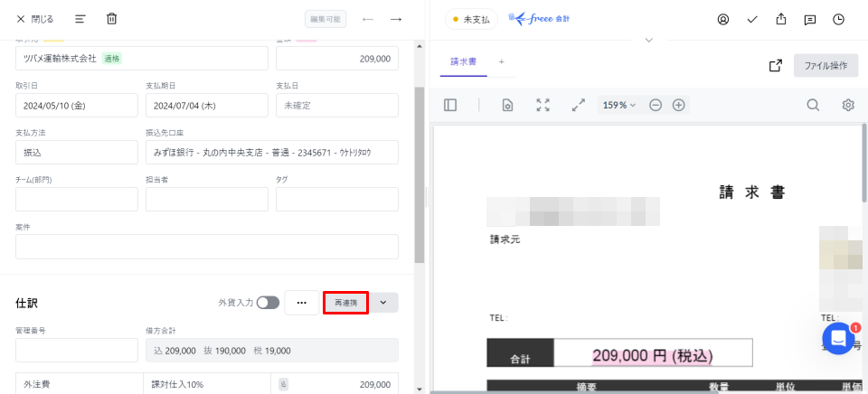Click the タグ field
The width and height of the screenshot is (868, 394).
pyautogui.click(x=337, y=199)
